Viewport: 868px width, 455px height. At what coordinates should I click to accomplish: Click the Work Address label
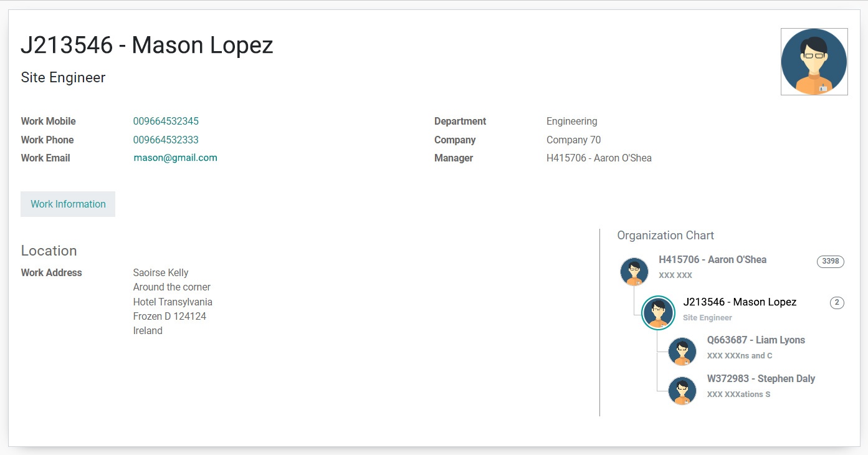click(x=51, y=272)
